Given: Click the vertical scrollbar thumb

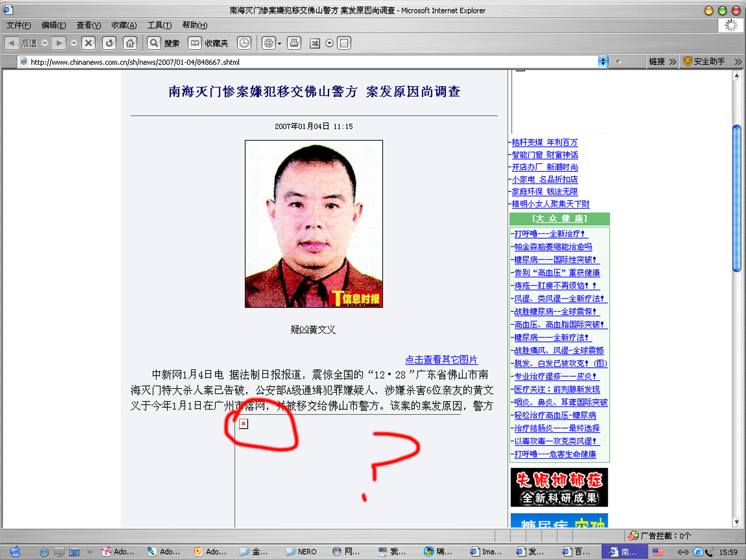Looking at the screenshot, I should point(736,199).
